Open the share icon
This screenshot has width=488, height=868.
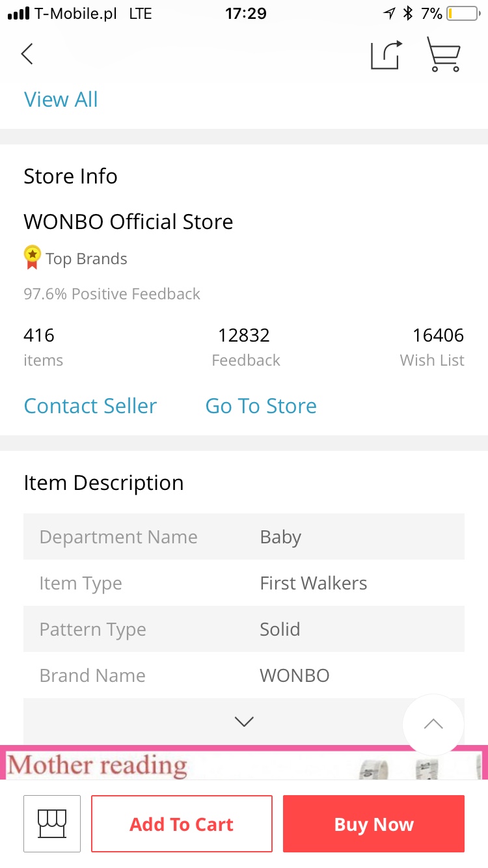point(386,54)
